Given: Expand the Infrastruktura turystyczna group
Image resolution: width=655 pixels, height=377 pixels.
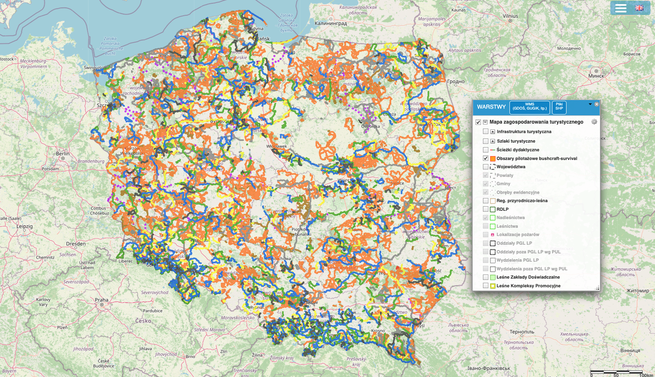Looking at the screenshot, I should click(493, 132).
